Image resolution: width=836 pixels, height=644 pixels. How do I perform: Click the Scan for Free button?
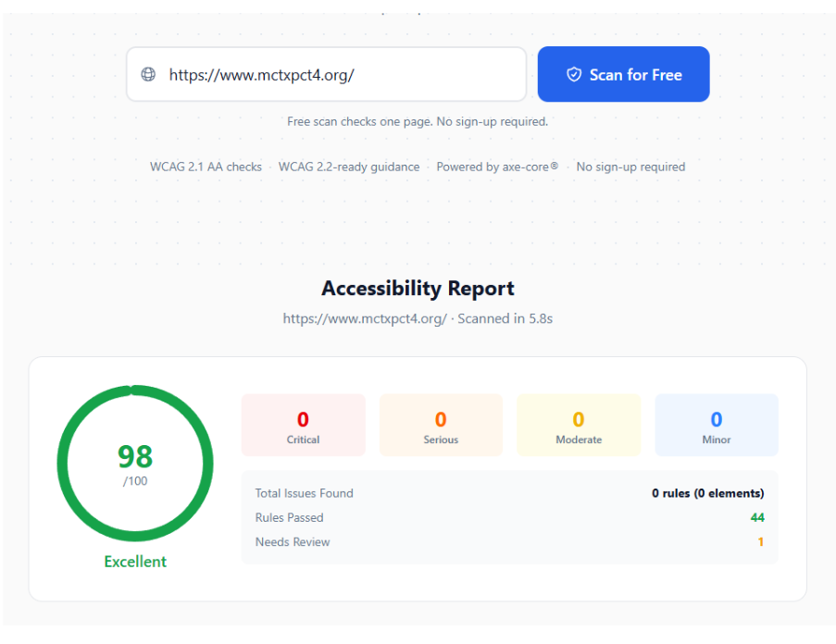tap(623, 74)
